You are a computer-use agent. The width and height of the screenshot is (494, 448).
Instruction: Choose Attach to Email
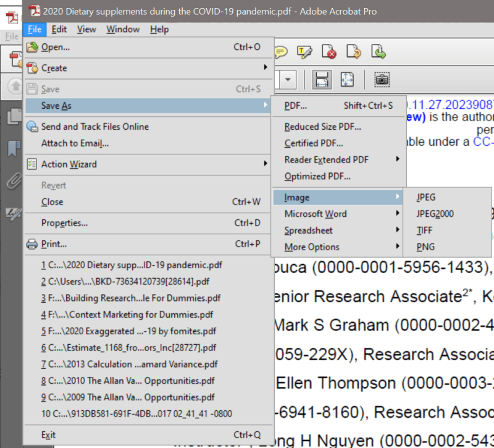pyautogui.click(x=148, y=143)
